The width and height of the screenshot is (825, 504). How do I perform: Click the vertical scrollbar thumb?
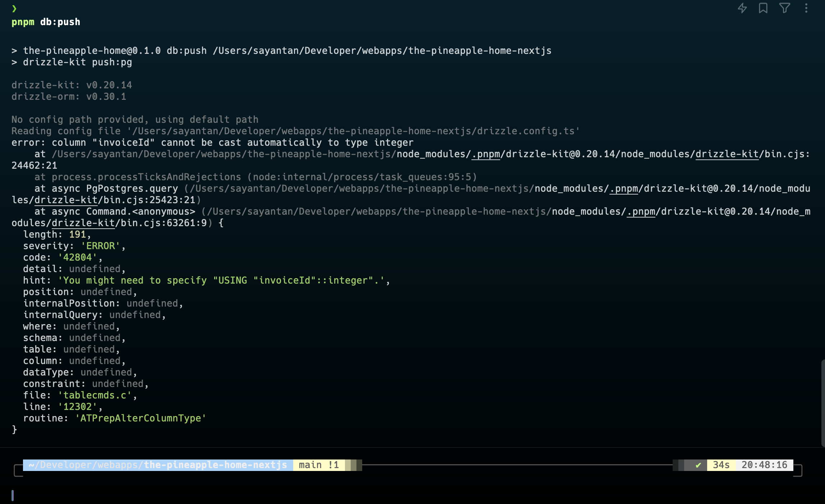[x=823, y=403]
